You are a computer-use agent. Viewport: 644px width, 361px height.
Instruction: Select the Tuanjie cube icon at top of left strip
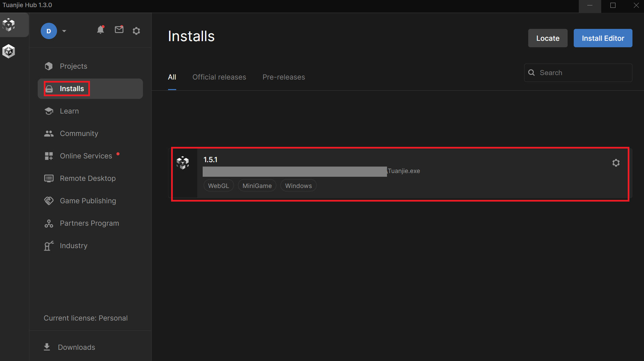9,24
